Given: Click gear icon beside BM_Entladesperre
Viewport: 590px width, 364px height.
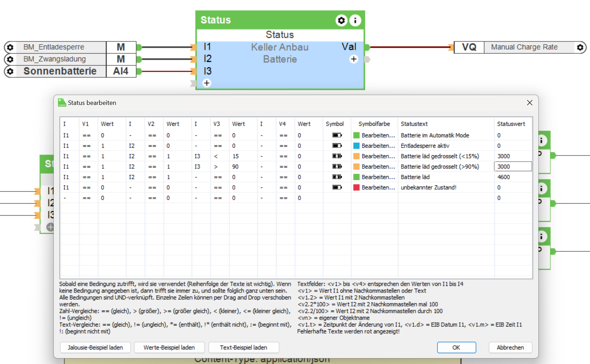Looking at the screenshot, I should click(10, 47).
